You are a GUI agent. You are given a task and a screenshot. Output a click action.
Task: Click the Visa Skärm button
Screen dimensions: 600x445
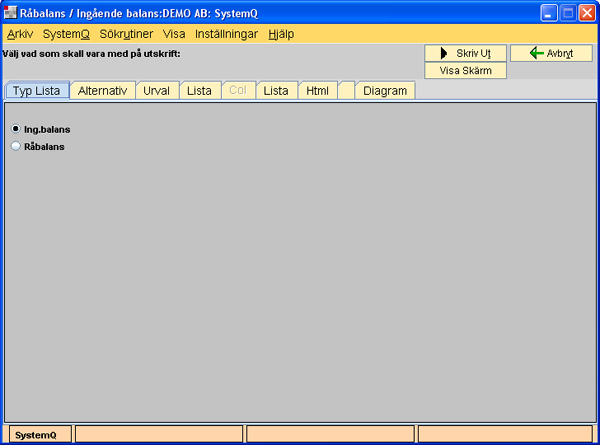tap(466, 71)
